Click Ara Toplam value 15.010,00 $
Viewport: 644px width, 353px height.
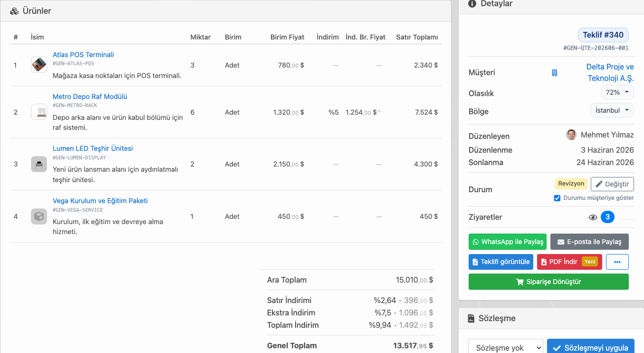(414, 280)
